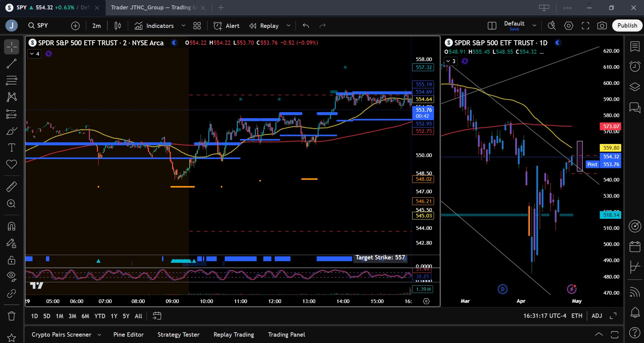Toggle magnet mode for drawings

click(x=11, y=226)
